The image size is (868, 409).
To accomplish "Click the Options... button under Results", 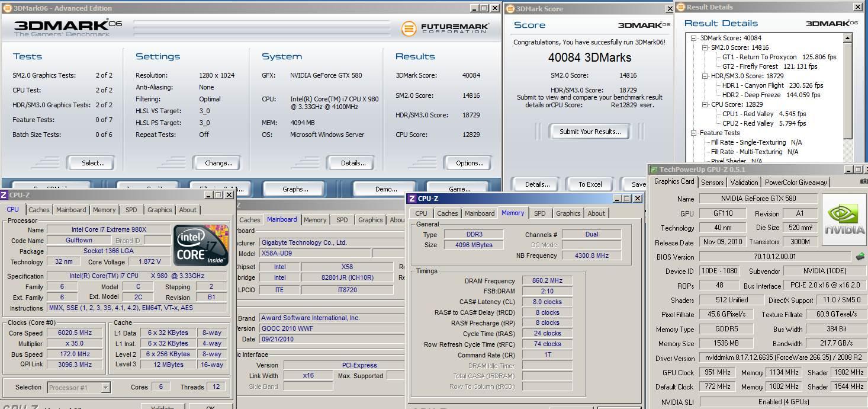I will coord(470,163).
